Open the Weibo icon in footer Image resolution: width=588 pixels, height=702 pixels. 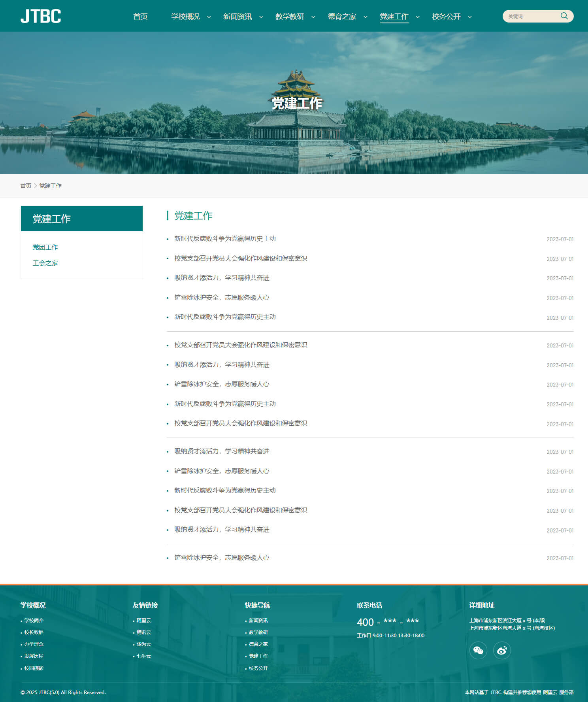coord(502,650)
